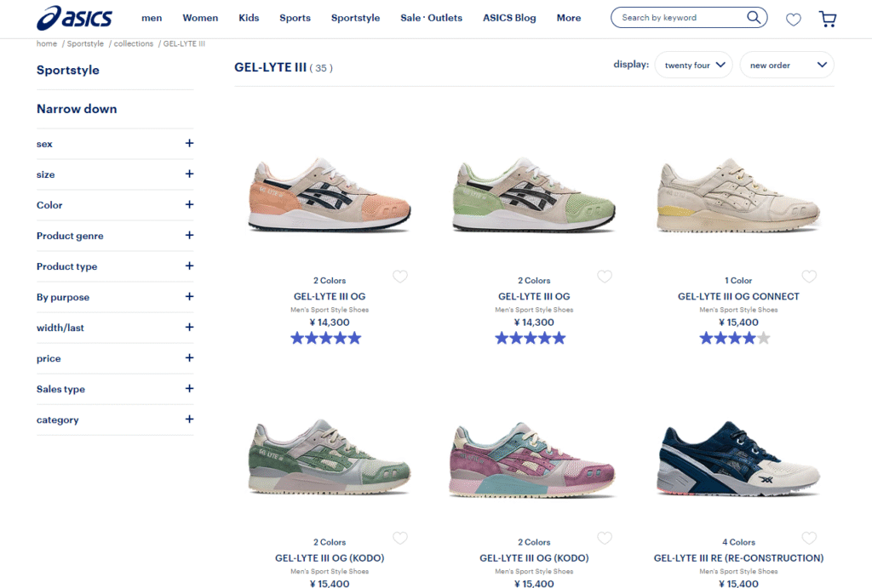Click the green GEL-LYTE III OG shoe image

534,195
